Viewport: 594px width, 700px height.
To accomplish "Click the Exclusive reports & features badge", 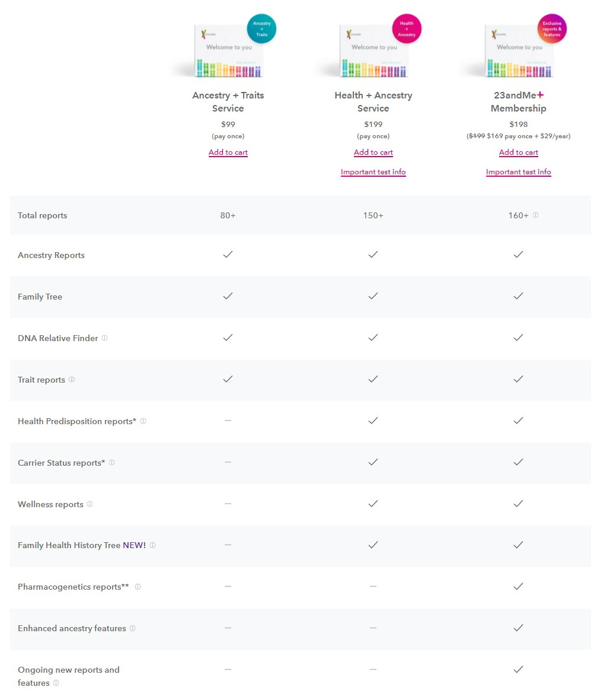I will coord(552,28).
